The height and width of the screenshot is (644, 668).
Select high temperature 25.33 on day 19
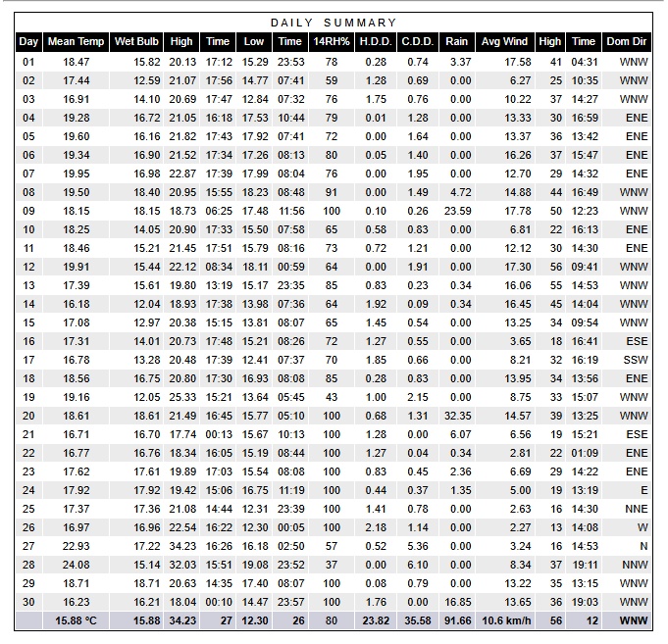point(182,397)
